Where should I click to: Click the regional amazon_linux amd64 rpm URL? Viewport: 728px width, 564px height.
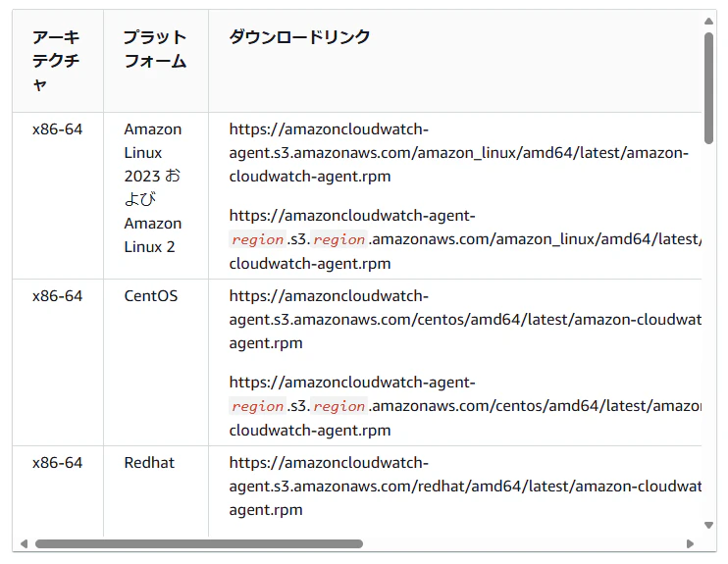tap(465, 239)
